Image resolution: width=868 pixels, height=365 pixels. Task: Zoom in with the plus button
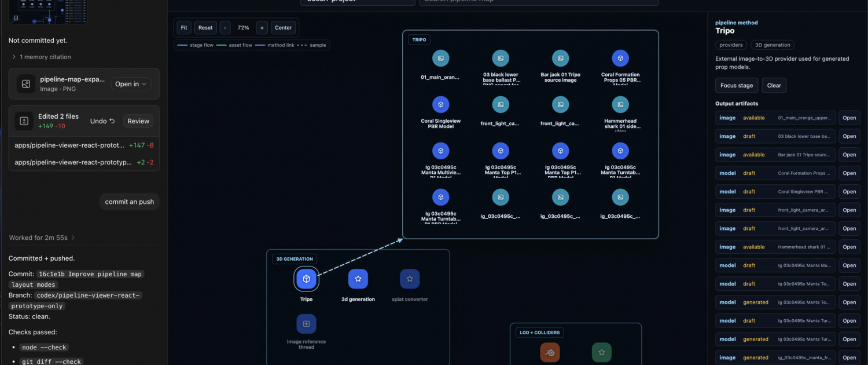tap(262, 28)
